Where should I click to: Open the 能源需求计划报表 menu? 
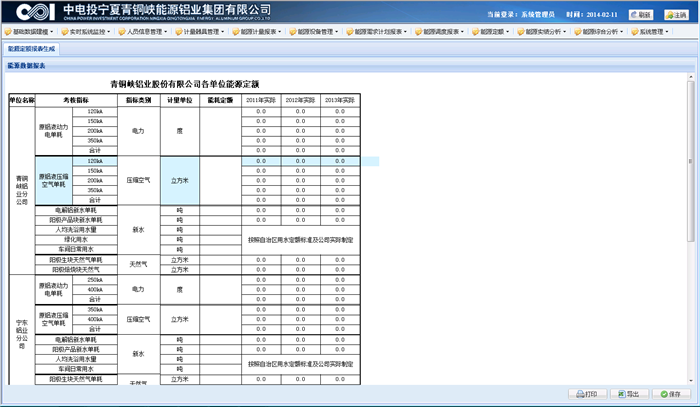(x=381, y=32)
